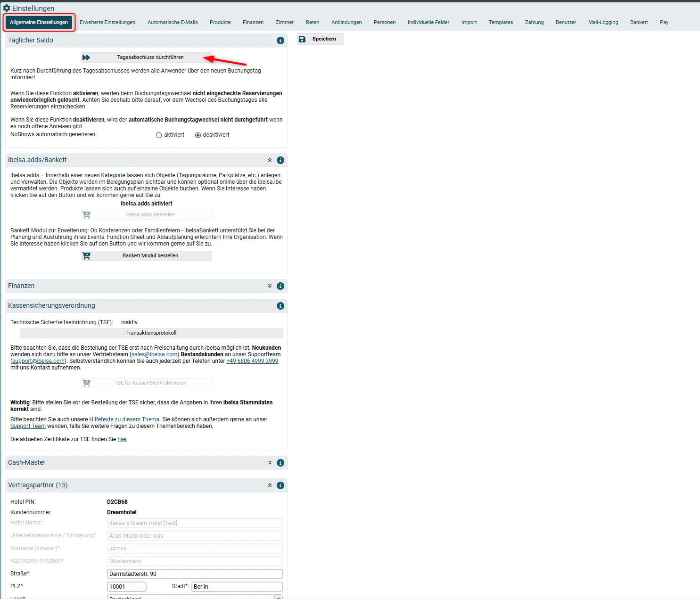Open info icon for Kassensicherungsverordnung
The width and height of the screenshot is (700, 599).
(x=280, y=306)
